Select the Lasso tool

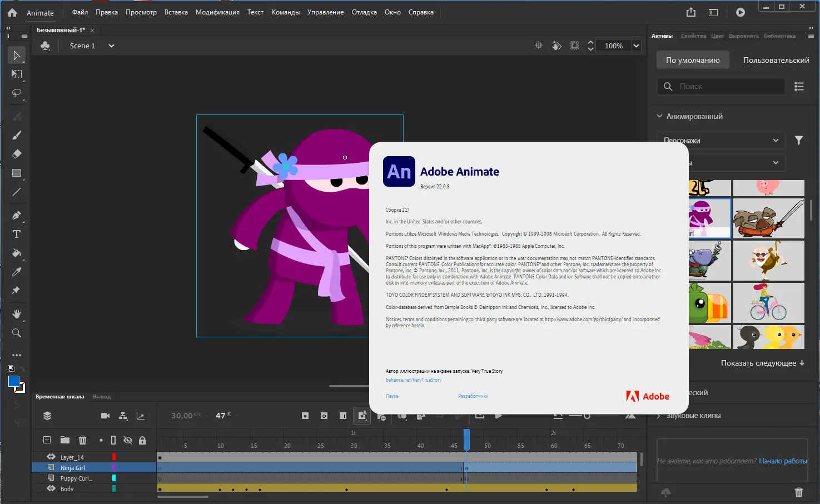point(17,93)
